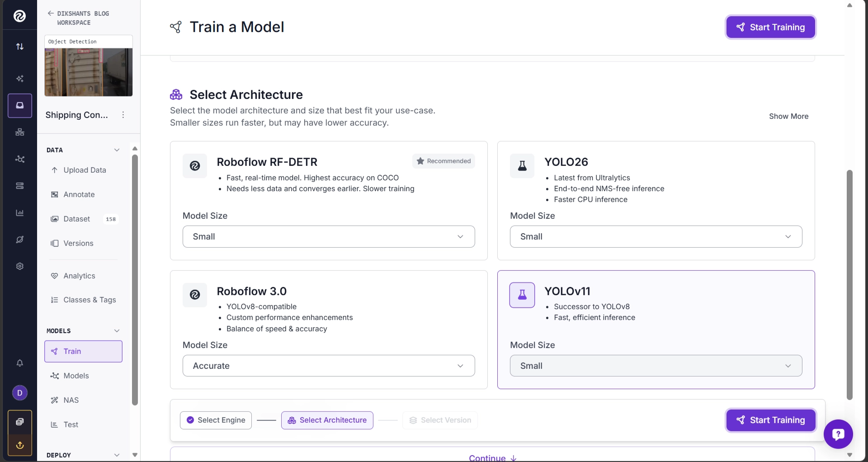Open Test in the sidebar
The width and height of the screenshot is (868, 462).
point(84,424)
